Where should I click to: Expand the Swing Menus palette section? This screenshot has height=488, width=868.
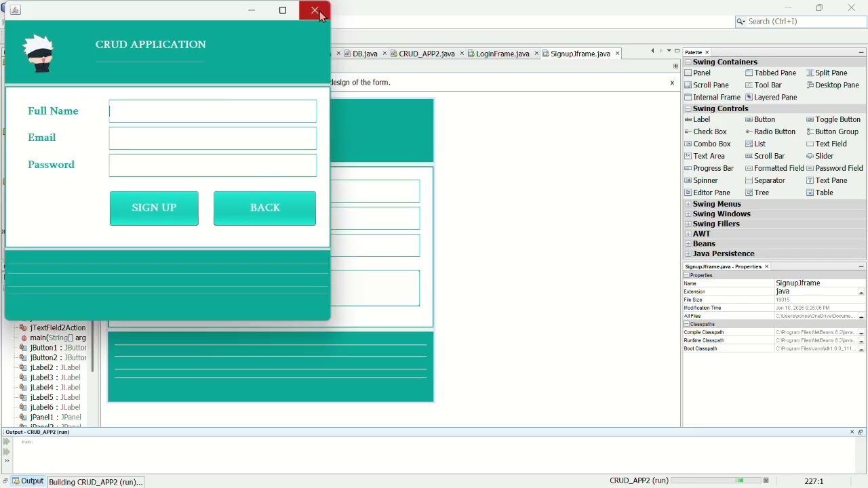[688, 205]
